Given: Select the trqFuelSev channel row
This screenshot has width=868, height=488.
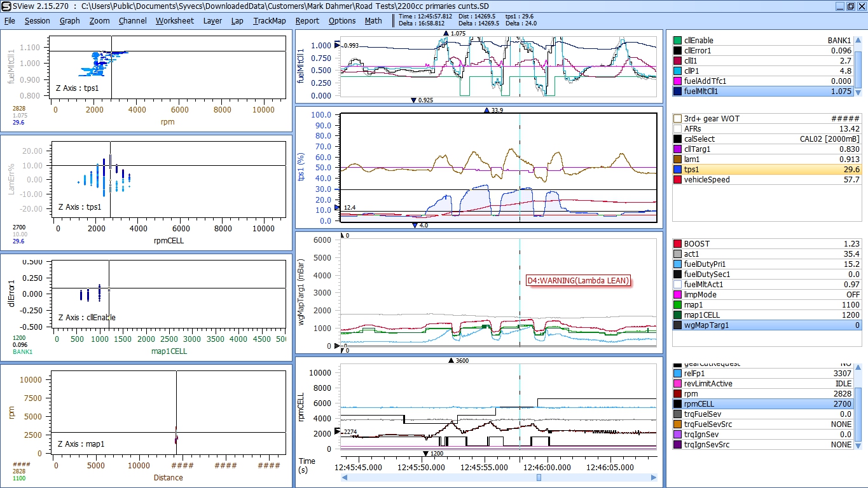Looking at the screenshot, I should tap(762, 414).
